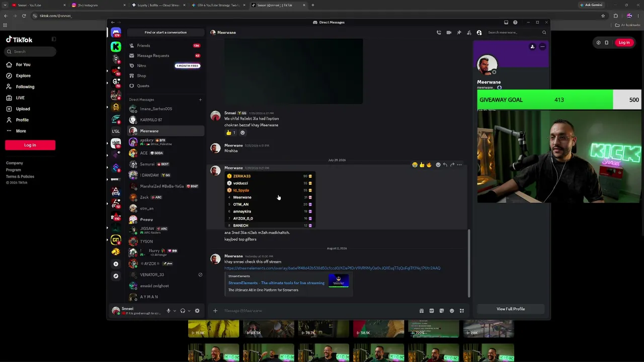This screenshot has height=362, width=644.
Task: Click TikTok Log in button in sidebar
Action: [30, 145]
